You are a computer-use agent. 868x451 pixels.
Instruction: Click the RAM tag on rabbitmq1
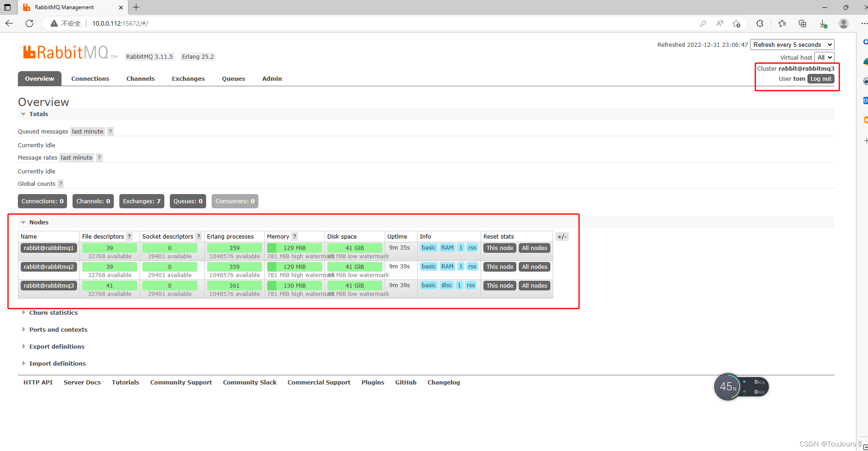coord(447,247)
